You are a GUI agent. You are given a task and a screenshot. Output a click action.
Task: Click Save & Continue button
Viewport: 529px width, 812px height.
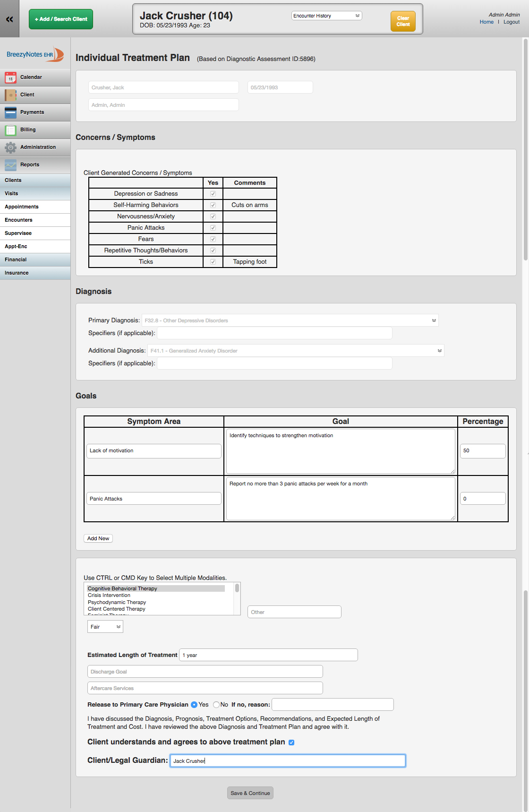[250, 793]
